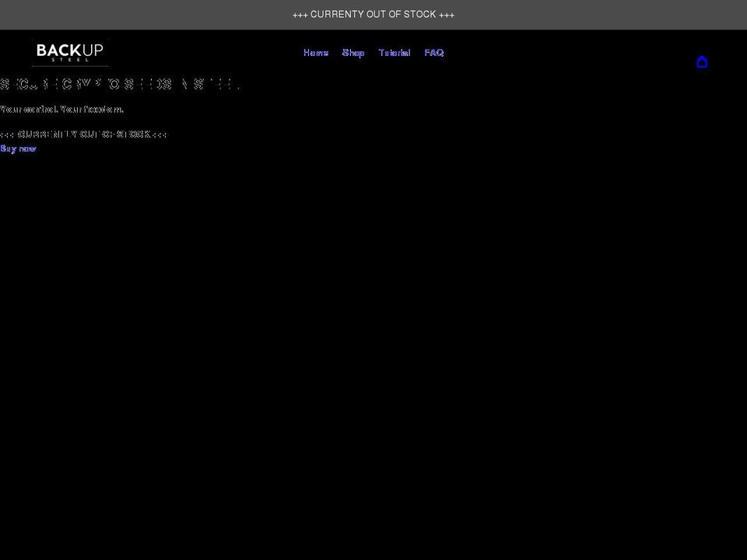Follow the blue Buy now hyperlink
Screen dimensions: 747x560
pos(19,148)
